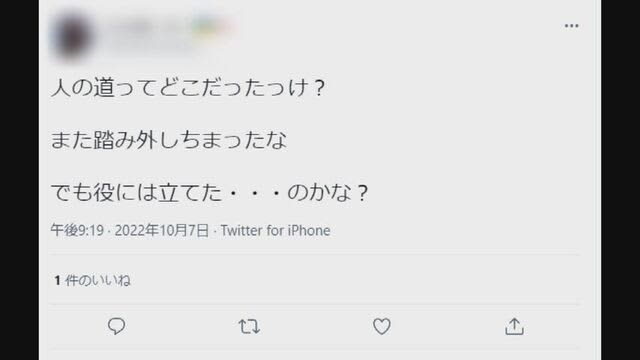The height and width of the screenshot is (360, 640).
Task: Click the black margin left of the tweet
Action: (19, 180)
